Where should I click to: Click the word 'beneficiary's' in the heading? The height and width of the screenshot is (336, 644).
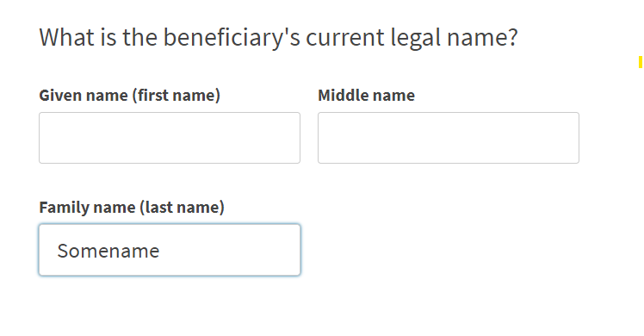click(232, 38)
